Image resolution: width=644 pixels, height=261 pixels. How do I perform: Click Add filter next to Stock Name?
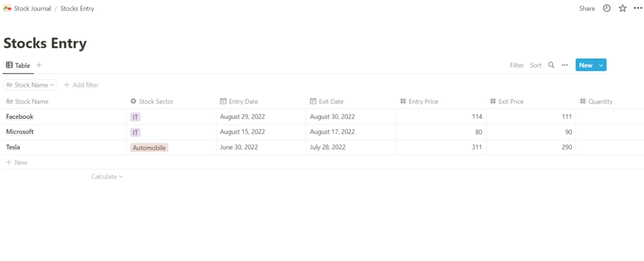(81, 85)
